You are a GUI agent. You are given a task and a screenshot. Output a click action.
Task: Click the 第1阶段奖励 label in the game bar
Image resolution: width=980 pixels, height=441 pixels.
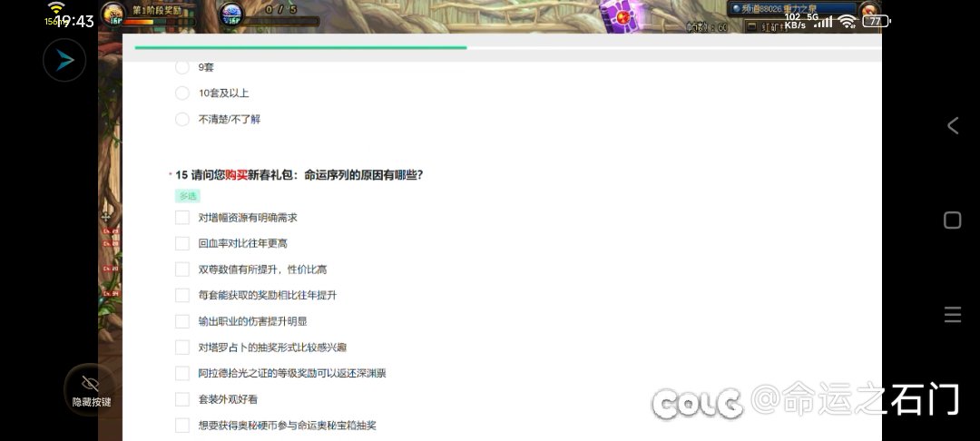(156, 11)
